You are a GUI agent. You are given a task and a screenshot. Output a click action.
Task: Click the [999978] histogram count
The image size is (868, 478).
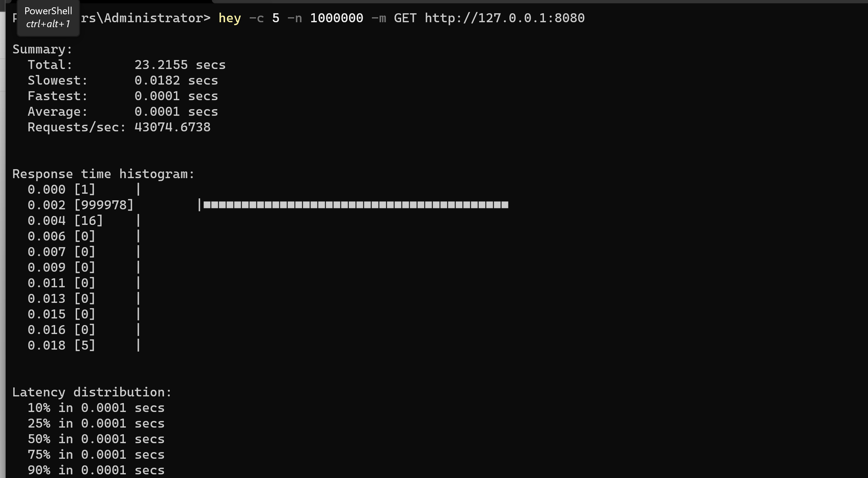pos(104,205)
